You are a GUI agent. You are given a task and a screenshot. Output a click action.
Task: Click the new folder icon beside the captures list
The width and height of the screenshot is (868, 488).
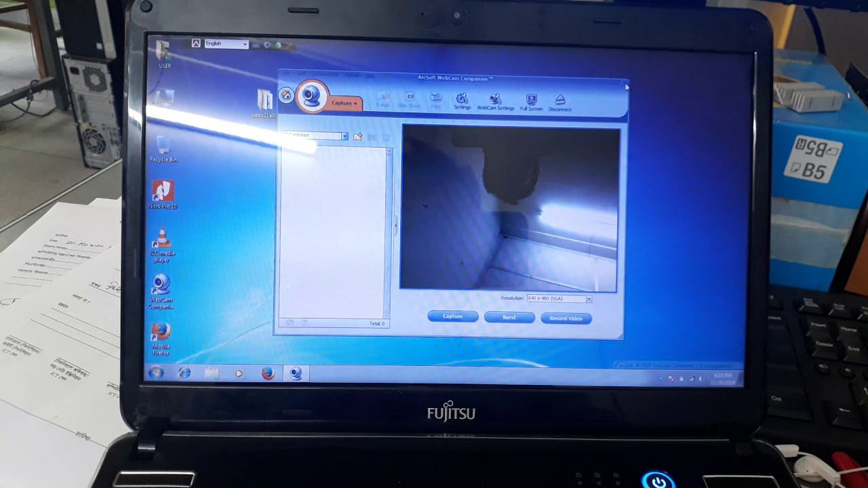358,137
